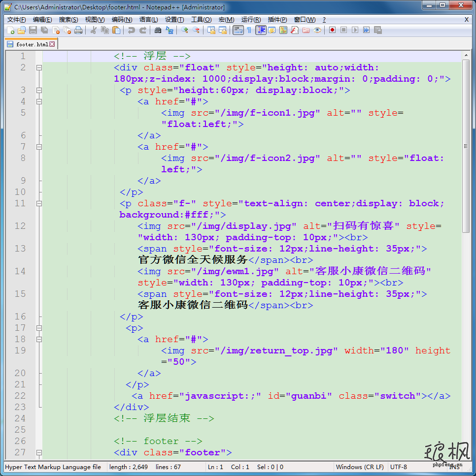476x476 pixels.
Task: Close the document with menu bar X
Action: point(467,20)
